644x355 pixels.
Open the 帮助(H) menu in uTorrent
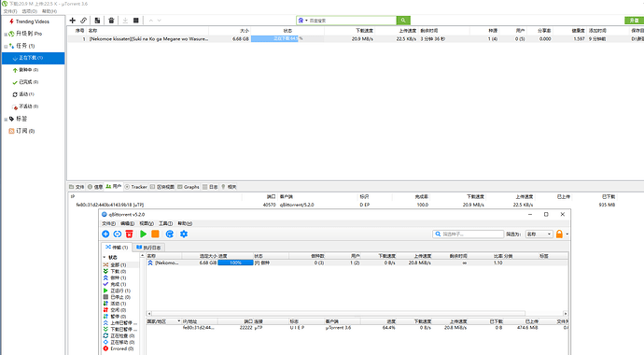click(49, 11)
